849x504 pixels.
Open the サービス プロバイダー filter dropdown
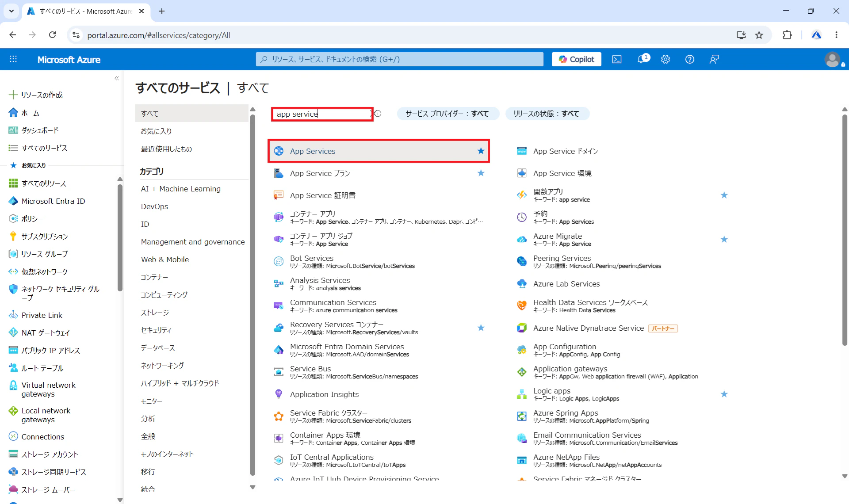(447, 114)
